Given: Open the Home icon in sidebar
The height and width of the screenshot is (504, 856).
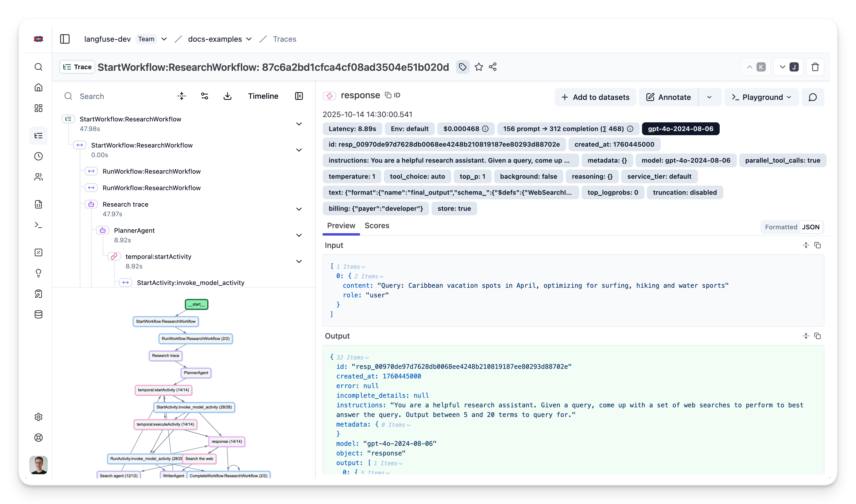Looking at the screenshot, I should tap(38, 88).
